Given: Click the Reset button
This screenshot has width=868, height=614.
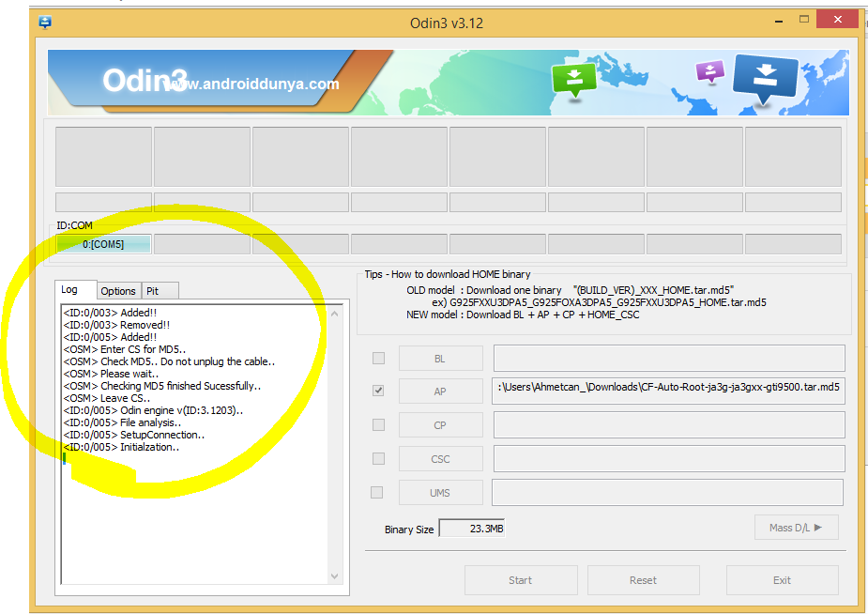Looking at the screenshot, I should (643, 580).
